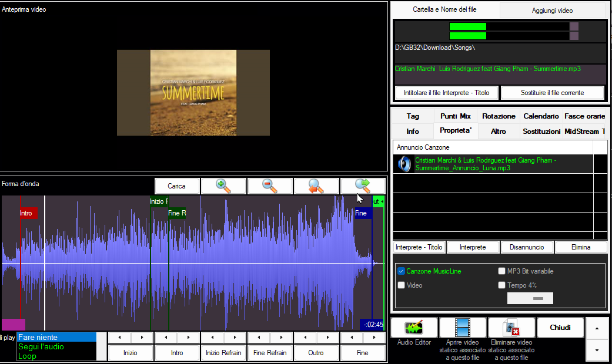Select the red Intro marker on waveform
Screen dimensions: 612x364
coord(28,213)
